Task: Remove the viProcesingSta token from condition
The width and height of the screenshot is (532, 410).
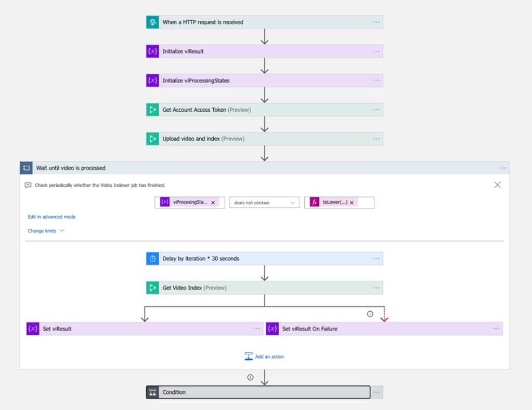Action: pos(213,203)
